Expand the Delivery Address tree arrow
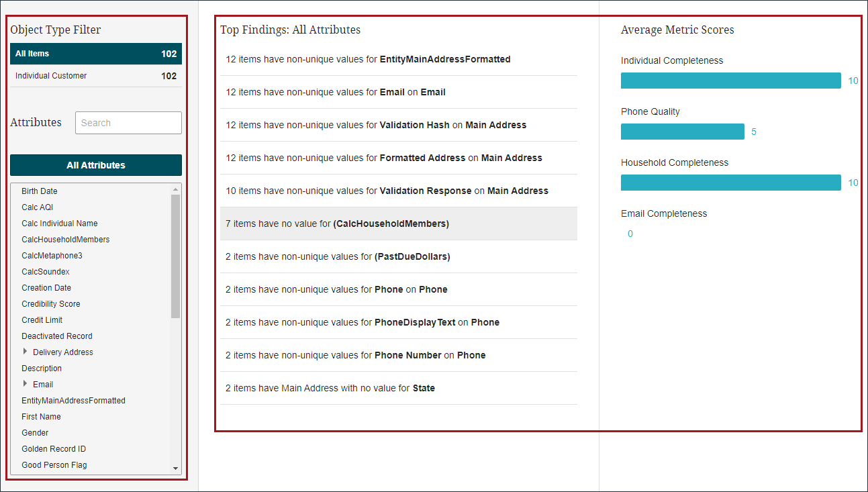Viewport: 868px width, 492px height. [x=26, y=352]
